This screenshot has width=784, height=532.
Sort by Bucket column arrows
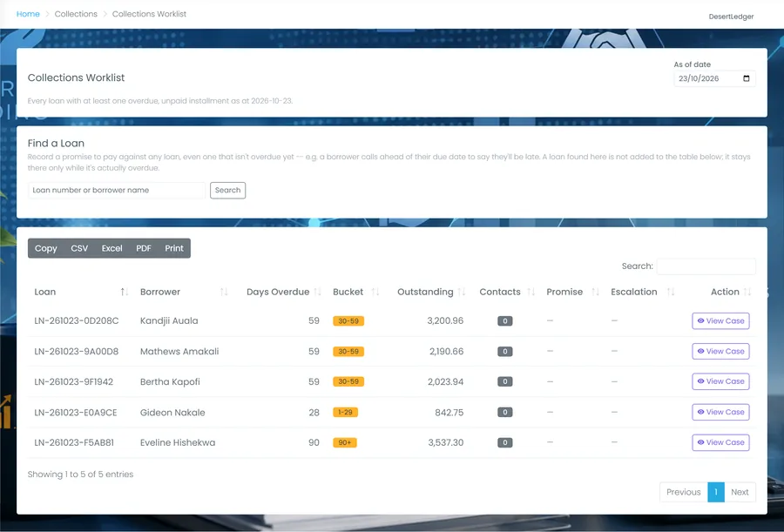pos(375,292)
